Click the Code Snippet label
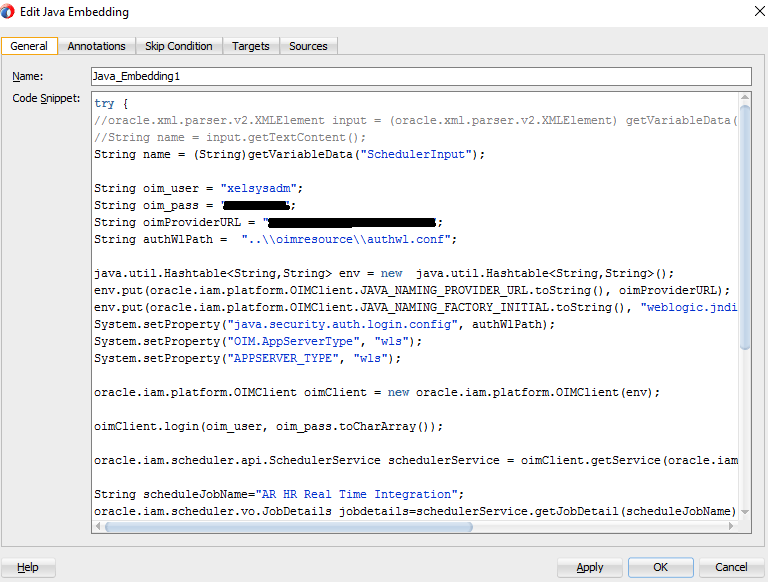 click(x=46, y=98)
